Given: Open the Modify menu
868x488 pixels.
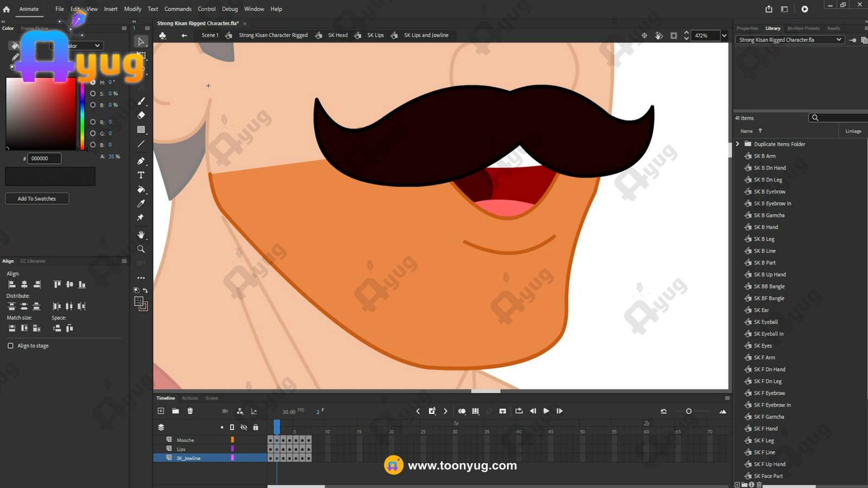Looking at the screenshot, I should tap(132, 9).
